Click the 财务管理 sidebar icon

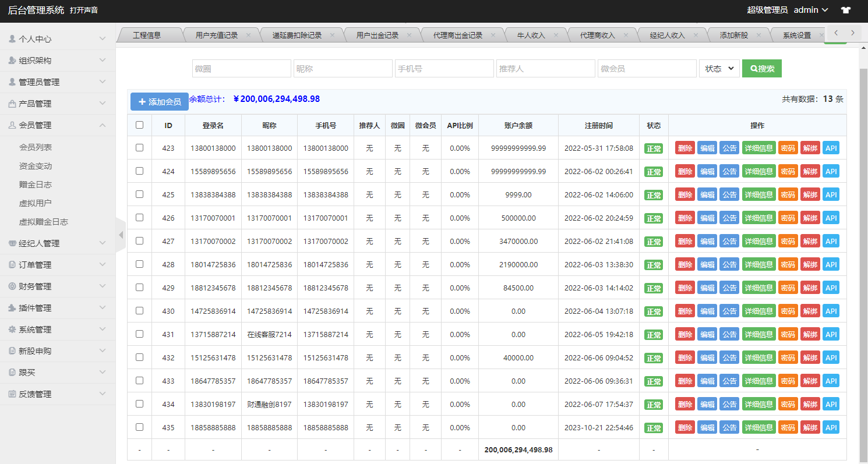12,286
